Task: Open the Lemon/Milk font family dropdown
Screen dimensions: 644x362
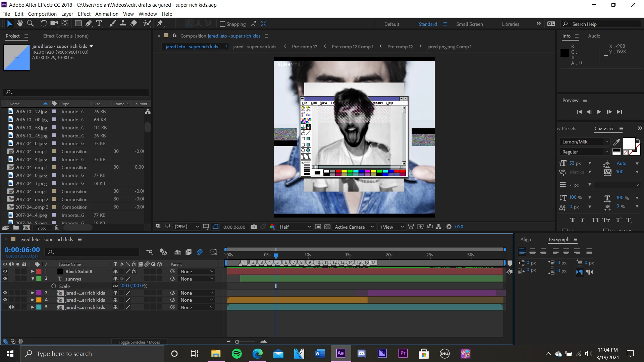Action: tap(584, 142)
